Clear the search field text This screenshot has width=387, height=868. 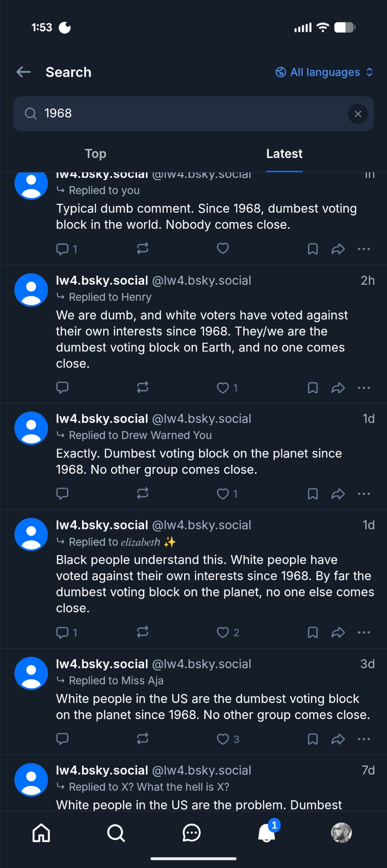pyautogui.click(x=358, y=114)
